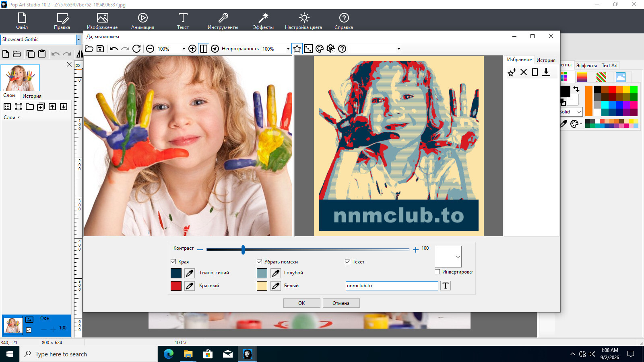Switch to the История tab in dialog
This screenshot has height=362, width=644.
tap(546, 60)
